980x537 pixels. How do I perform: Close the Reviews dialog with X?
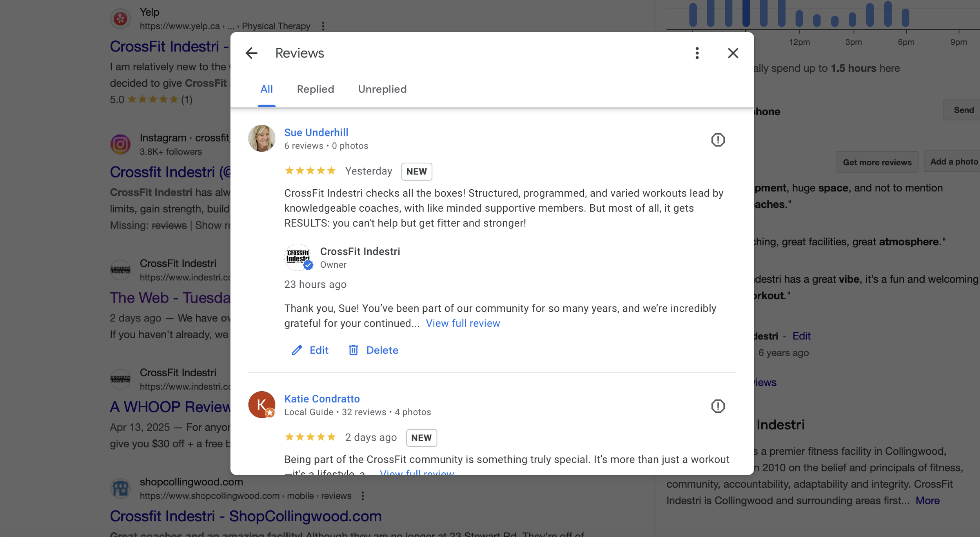733,53
